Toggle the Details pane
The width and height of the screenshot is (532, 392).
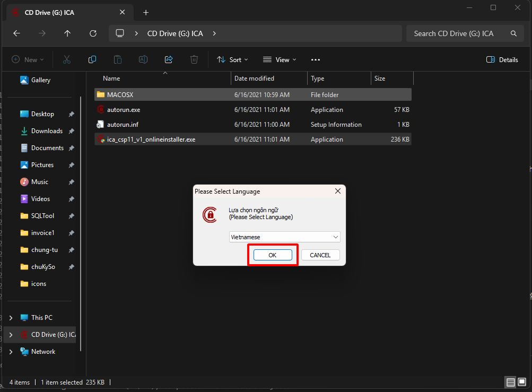click(x=502, y=60)
